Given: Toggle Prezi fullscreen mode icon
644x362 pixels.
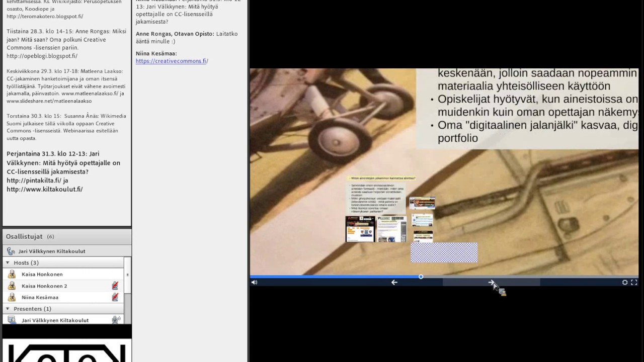Looking at the screenshot, I should point(634,283).
